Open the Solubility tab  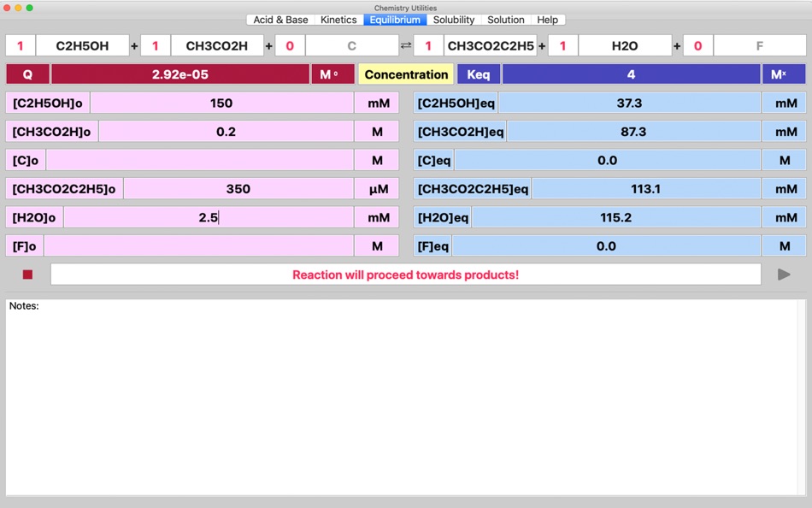click(454, 20)
